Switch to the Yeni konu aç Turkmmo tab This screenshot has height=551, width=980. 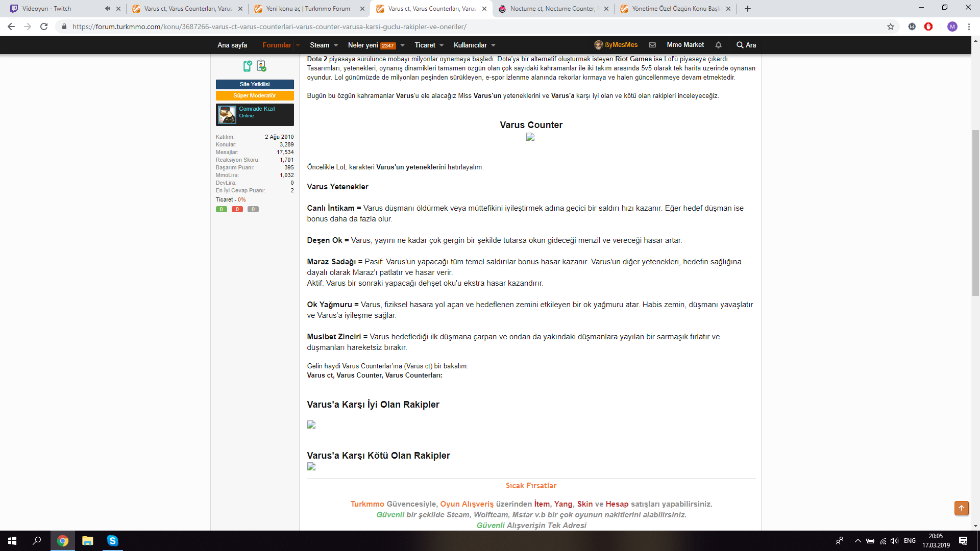[308, 9]
